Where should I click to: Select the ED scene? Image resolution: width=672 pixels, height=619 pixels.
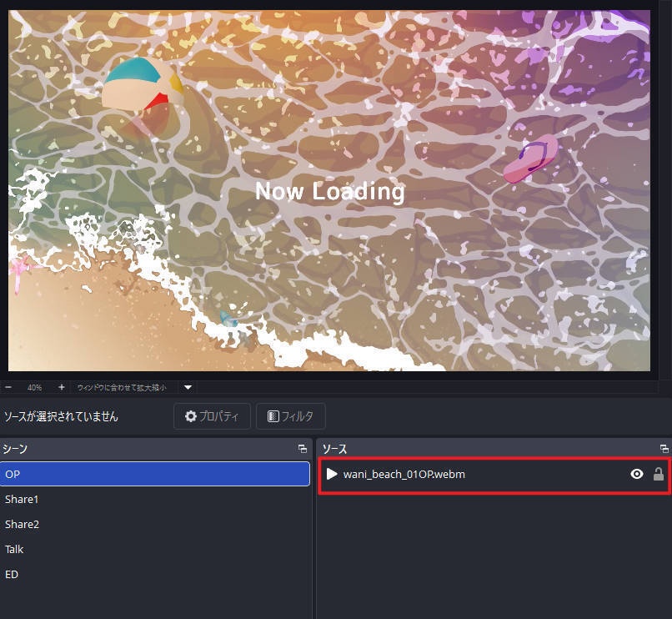[x=155, y=574]
